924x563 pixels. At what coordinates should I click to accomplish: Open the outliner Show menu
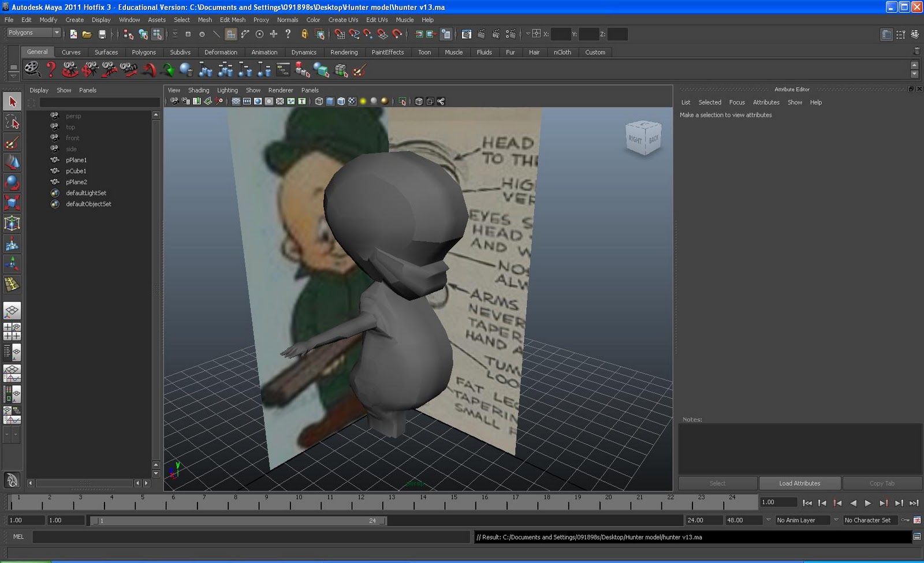[64, 90]
